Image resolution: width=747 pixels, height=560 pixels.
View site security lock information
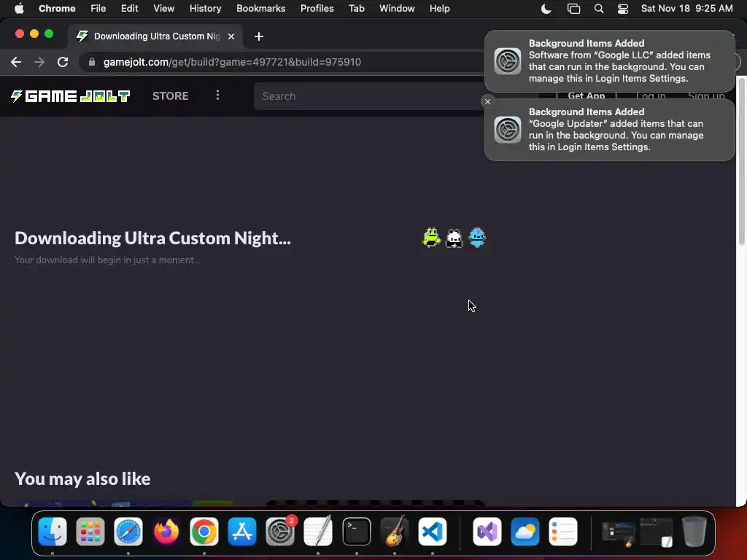click(x=92, y=62)
